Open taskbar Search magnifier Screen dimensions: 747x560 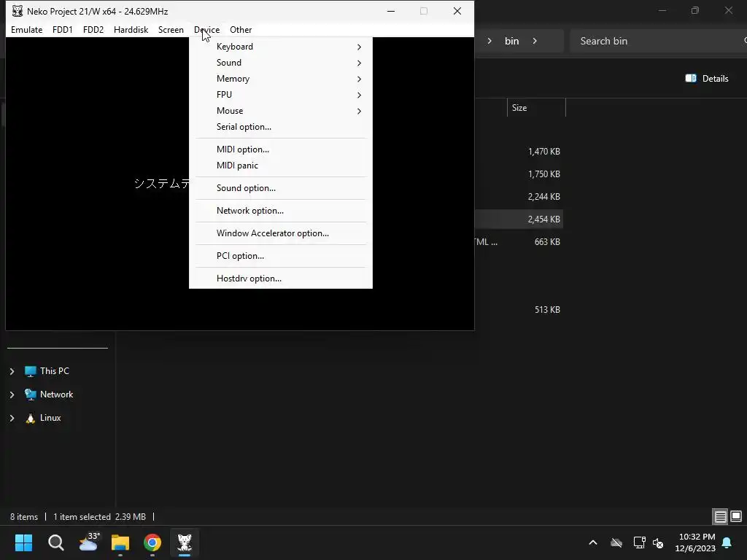(x=55, y=542)
